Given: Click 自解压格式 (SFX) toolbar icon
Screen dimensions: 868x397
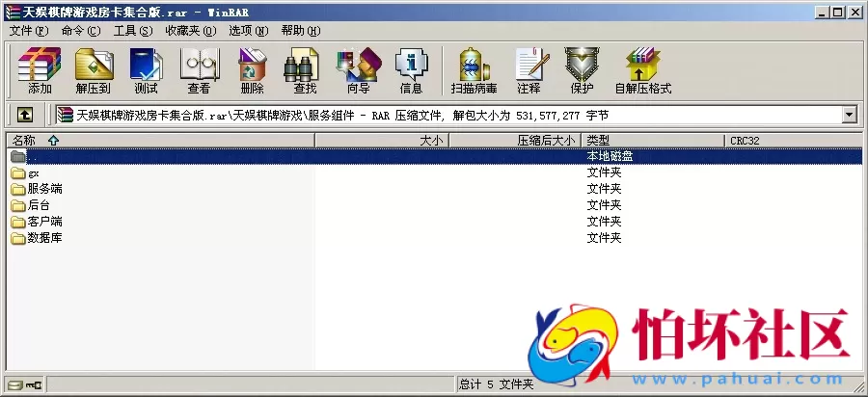Looking at the screenshot, I should [x=642, y=70].
